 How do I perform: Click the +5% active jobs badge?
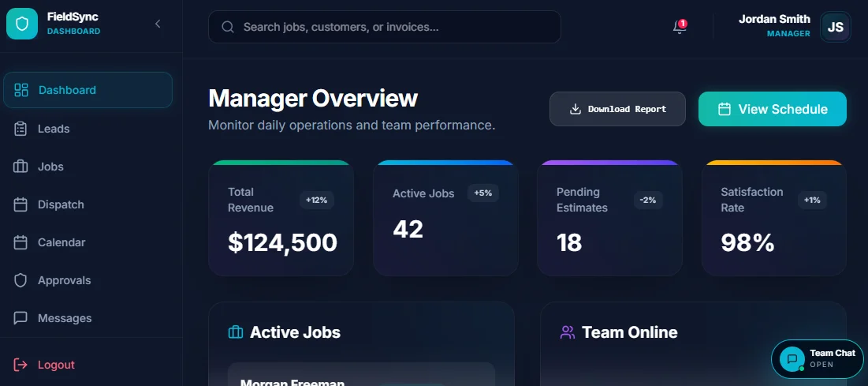pyautogui.click(x=483, y=193)
